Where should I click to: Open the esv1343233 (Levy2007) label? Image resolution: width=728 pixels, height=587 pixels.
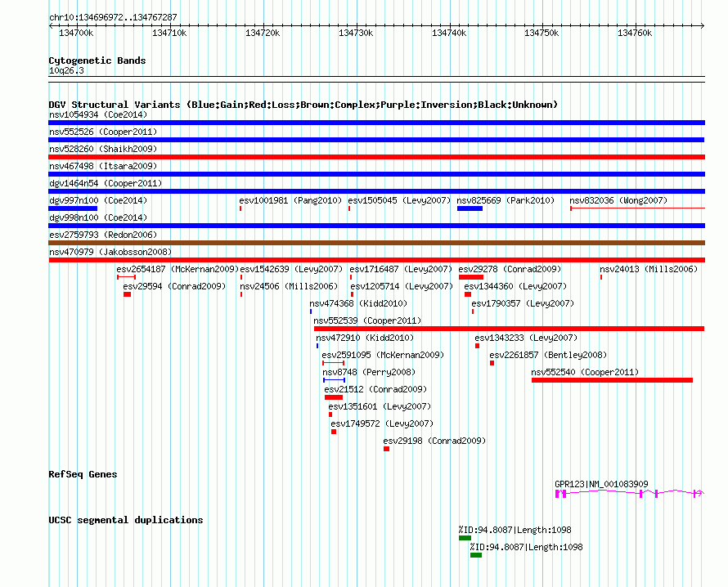(526, 338)
